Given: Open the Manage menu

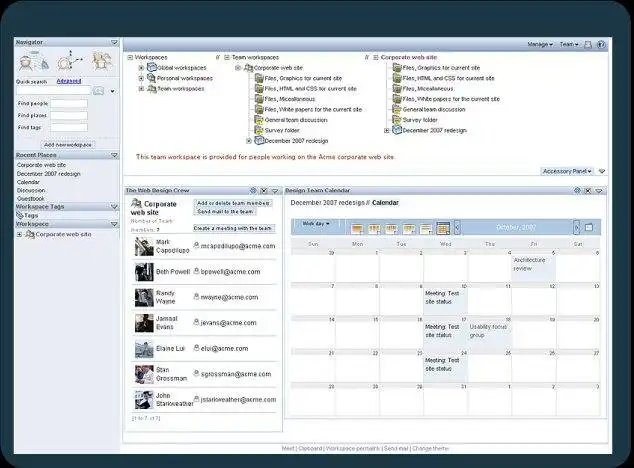Looking at the screenshot, I should 540,44.
